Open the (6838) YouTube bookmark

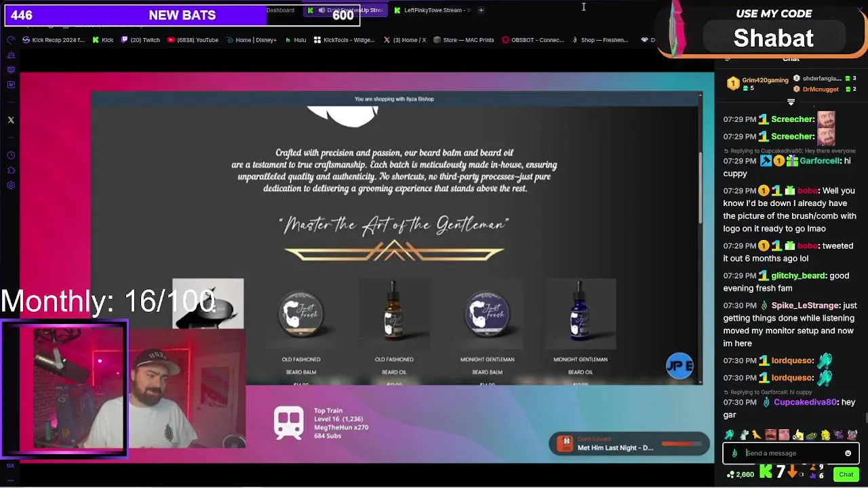193,40
